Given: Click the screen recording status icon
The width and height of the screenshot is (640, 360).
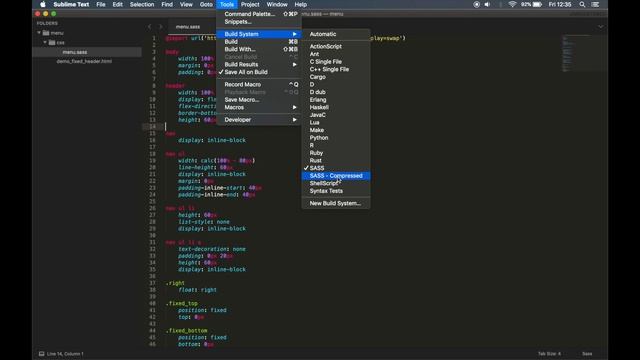Looking at the screenshot, I should pyautogui.click(x=476, y=4).
